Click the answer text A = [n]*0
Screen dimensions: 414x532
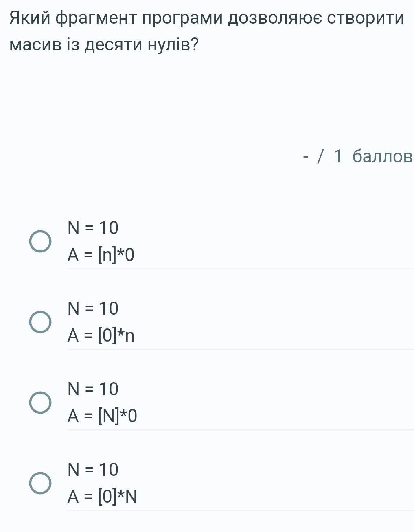point(101,255)
